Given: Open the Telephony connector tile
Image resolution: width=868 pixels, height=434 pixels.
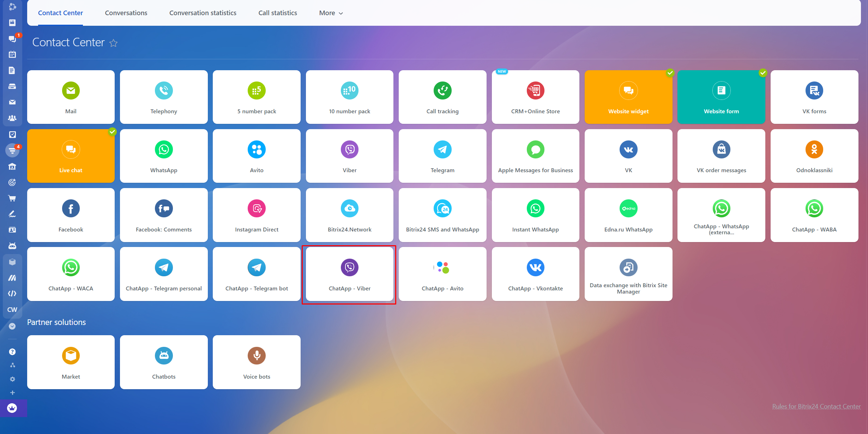Looking at the screenshot, I should tap(164, 97).
